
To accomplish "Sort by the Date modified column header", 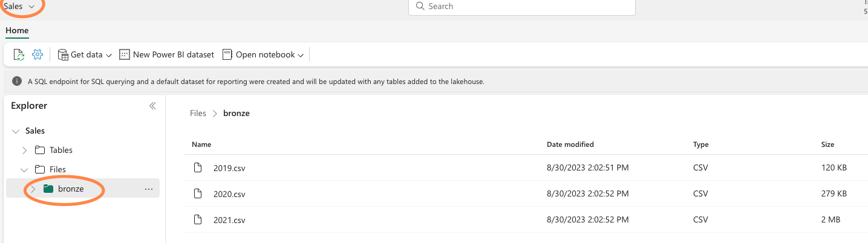I will 570,144.
